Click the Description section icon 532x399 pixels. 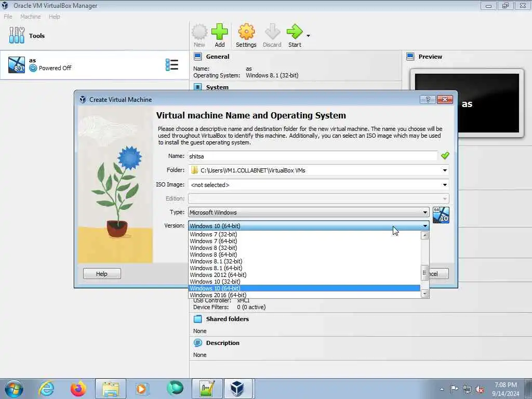pyautogui.click(x=197, y=343)
